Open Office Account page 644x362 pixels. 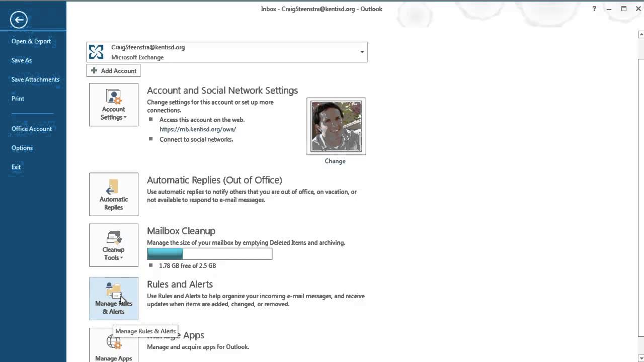click(32, 129)
